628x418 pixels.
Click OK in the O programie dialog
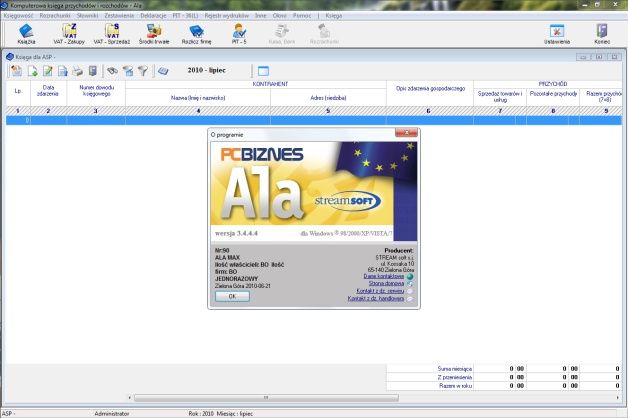coord(232,296)
